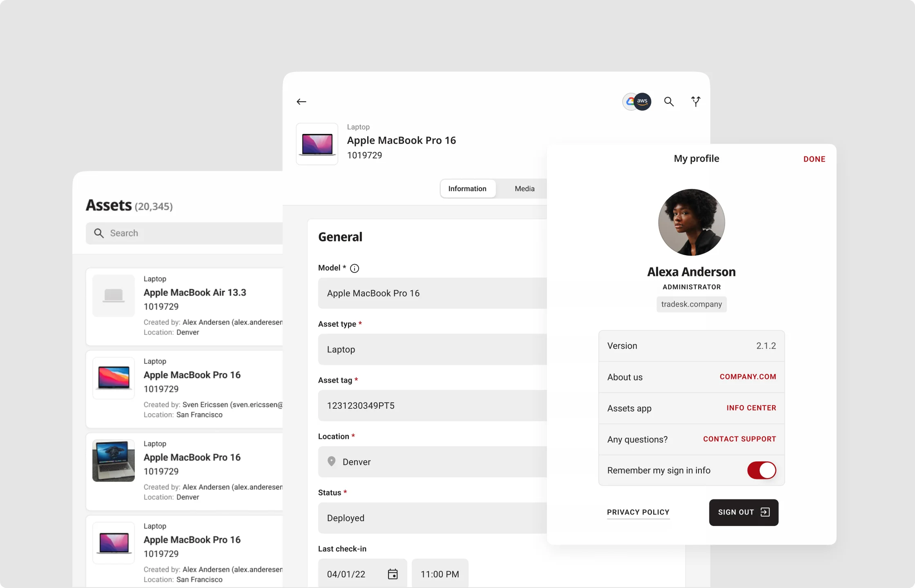
Task: Switch to the Media tab
Action: pos(524,189)
